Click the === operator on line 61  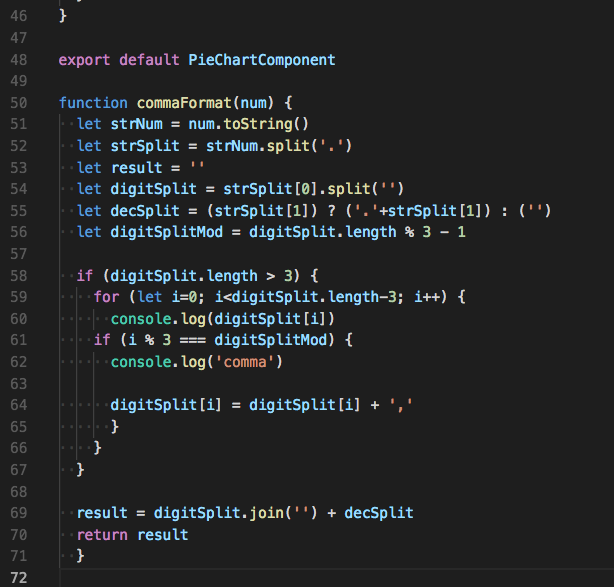tap(192, 340)
